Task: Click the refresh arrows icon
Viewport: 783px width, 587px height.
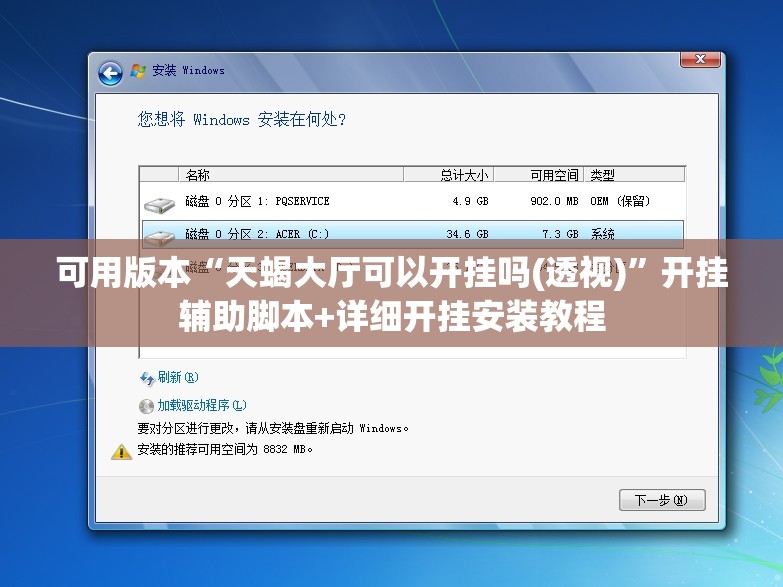Action: pyautogui.click(x=147, y=378)
